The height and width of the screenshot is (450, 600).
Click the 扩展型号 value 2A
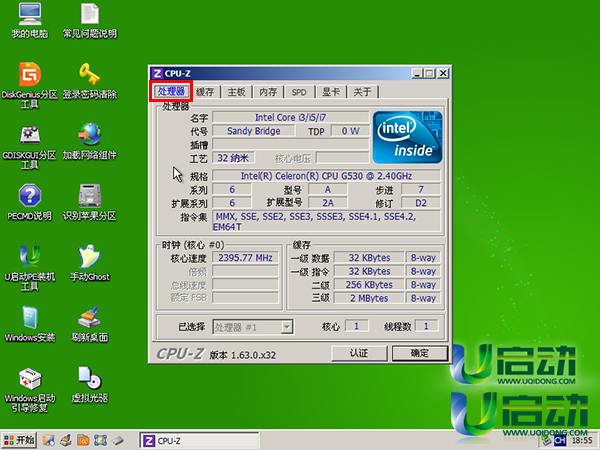(x=328, y=203)
